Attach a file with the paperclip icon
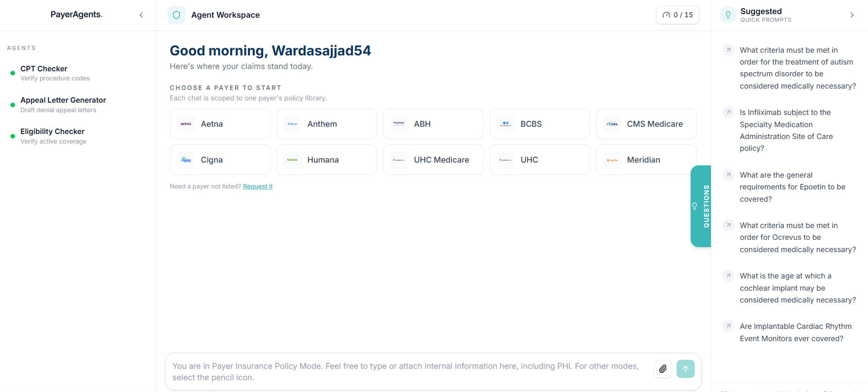Image resolution: width=868 pixels, height=392 pixels. (x=663, y=369)
